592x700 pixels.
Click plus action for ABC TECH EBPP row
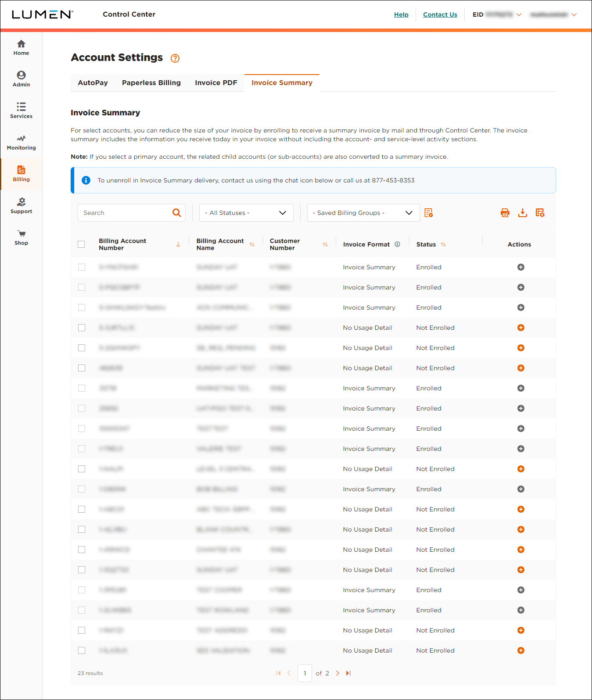click(521, 509)
